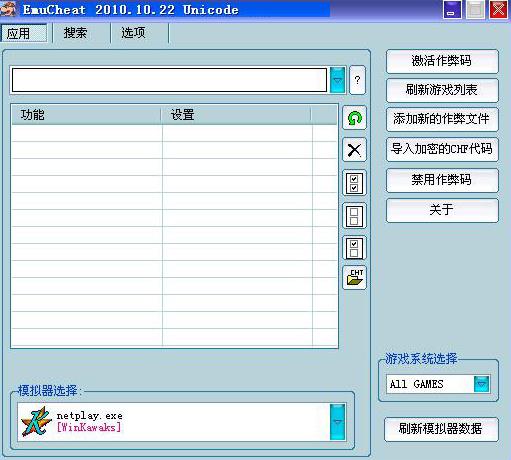Click the green refresh arrow icon
This screenshot has width=511, height=460.
click(354, 118)
